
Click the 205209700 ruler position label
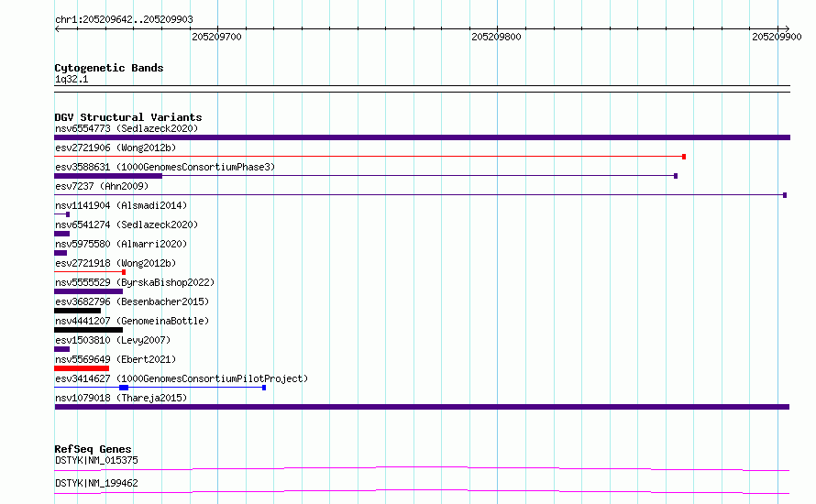tap(216, 37)
